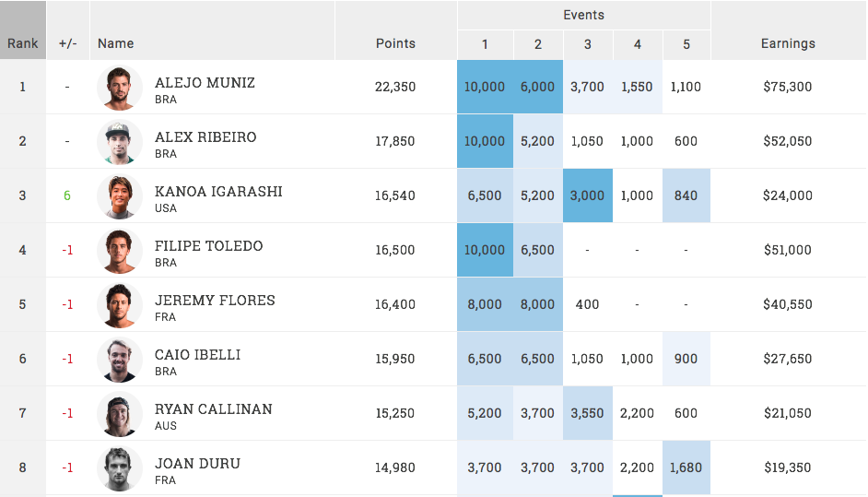Click the JEREMY FLORES name link
868x497 pixels.
(x=215, y=300)
